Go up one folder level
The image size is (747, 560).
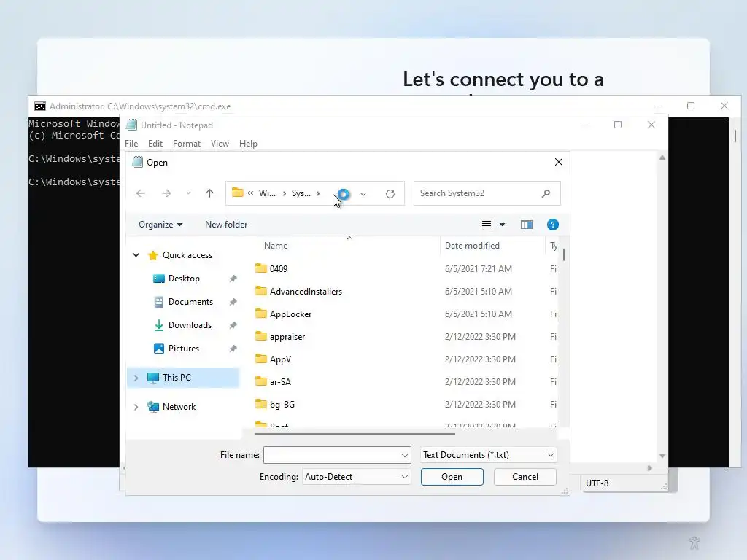click(209, 193)
